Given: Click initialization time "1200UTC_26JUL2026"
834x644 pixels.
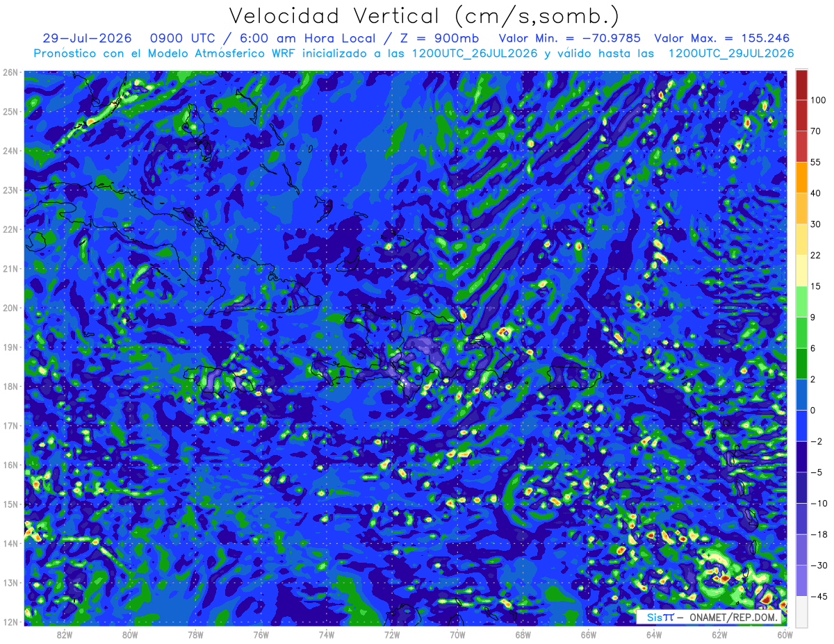Looking at the screenshot, I should pos(475,53).
